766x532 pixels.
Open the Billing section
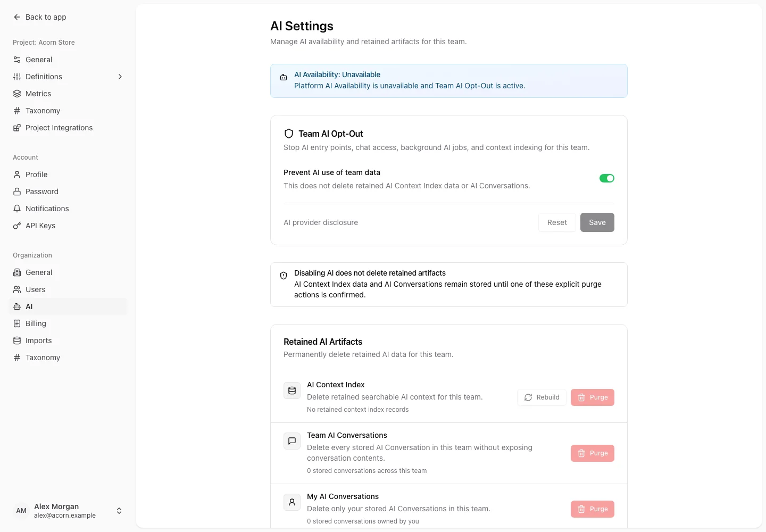click(68, 323)
